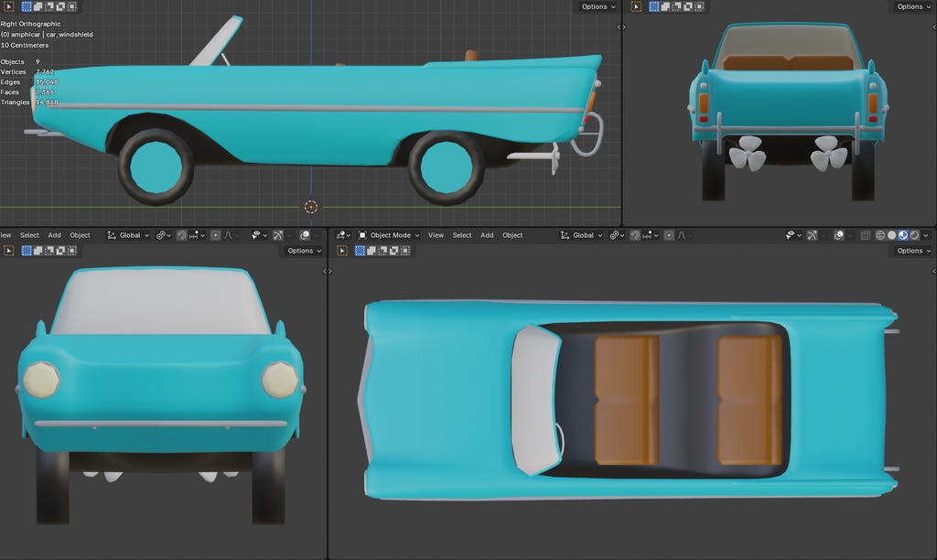
Task: Click Select Box tool icon in side-view viewport
Action: pos(8,6)
